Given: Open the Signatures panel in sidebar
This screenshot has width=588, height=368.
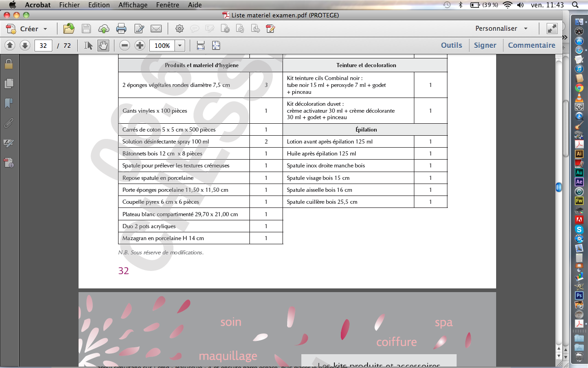Looking at the screenshot, I should (9, 143).
